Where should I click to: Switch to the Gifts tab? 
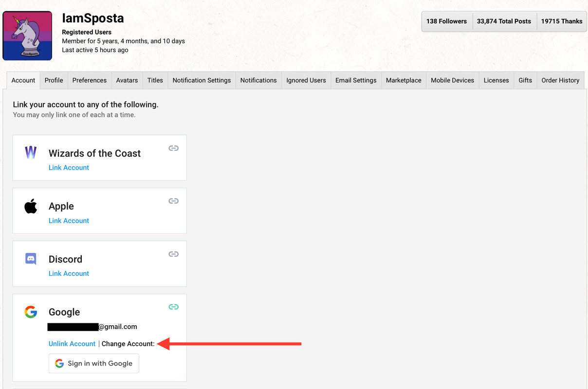tap(525, 80)
